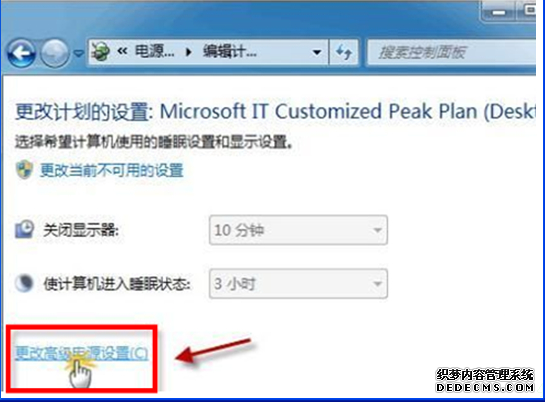Open the recent pages arrow beside forward button
Image resolution: width=545 pixels, height=402 pixels.
pos(79,54)
